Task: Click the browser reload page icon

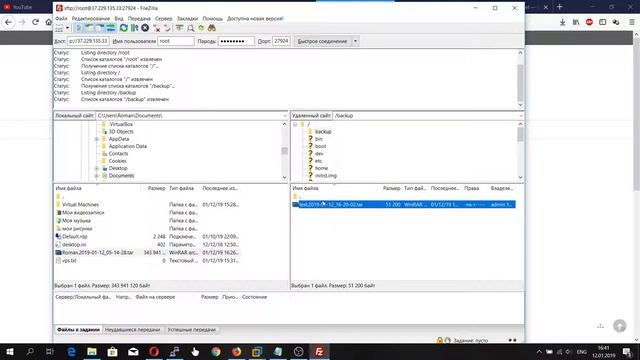Action: click(36, 22)
